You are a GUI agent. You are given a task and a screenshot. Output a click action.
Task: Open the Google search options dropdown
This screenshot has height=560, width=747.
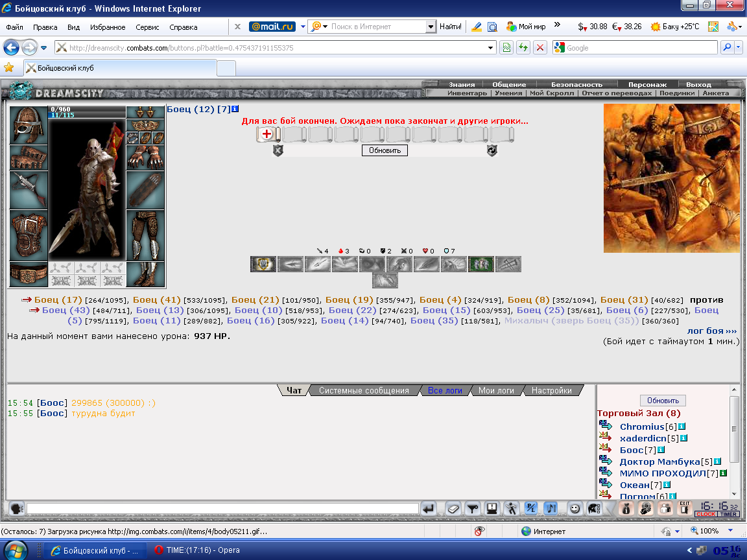click(739, 47)
